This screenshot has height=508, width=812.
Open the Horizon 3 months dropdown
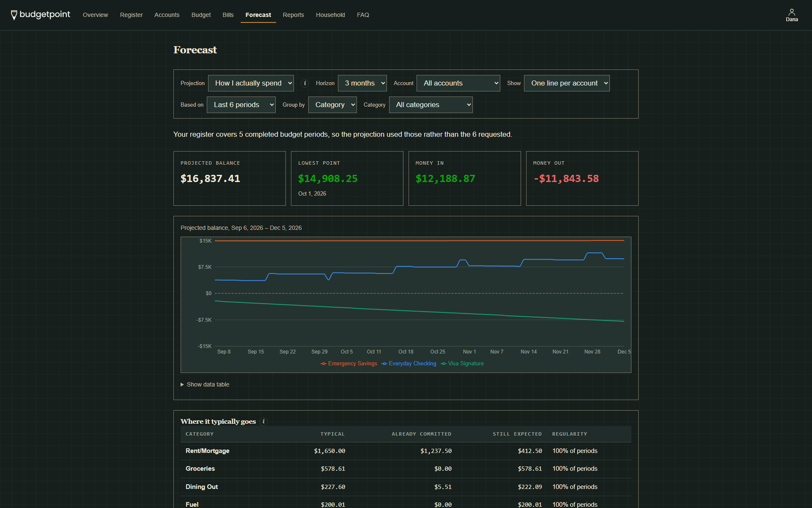point(362,83)
